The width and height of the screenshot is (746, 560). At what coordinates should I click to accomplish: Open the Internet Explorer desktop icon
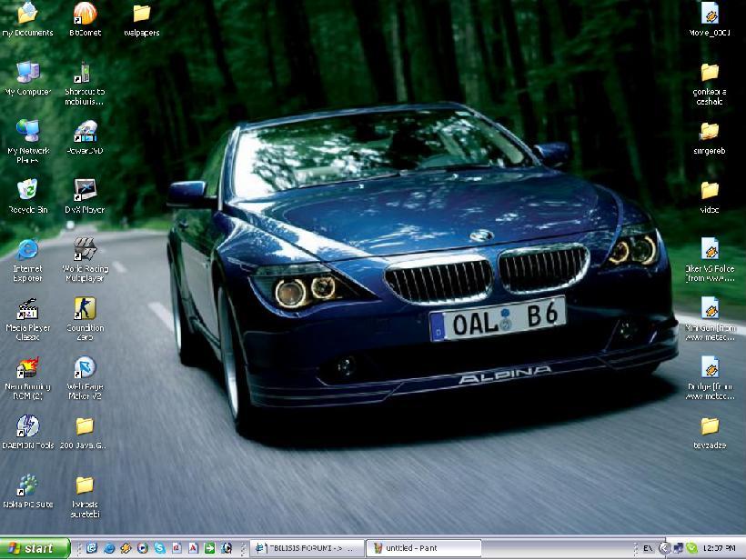(27, 249)
